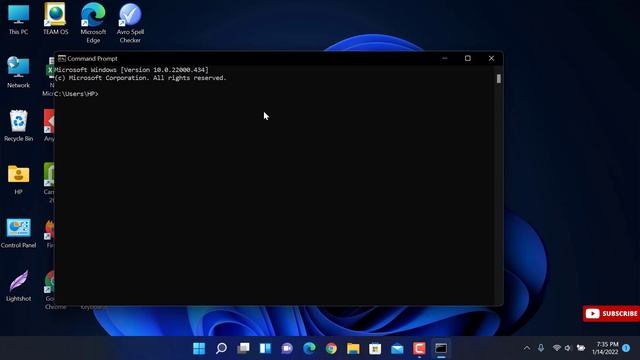The image size is (640, 360).
Task: Open the Chat app in taskbar
Action: point(287,348)
